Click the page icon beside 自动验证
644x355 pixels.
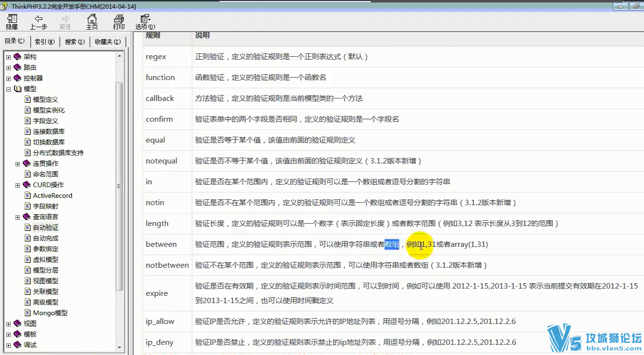pyautogui.click(x=28, y=227)
